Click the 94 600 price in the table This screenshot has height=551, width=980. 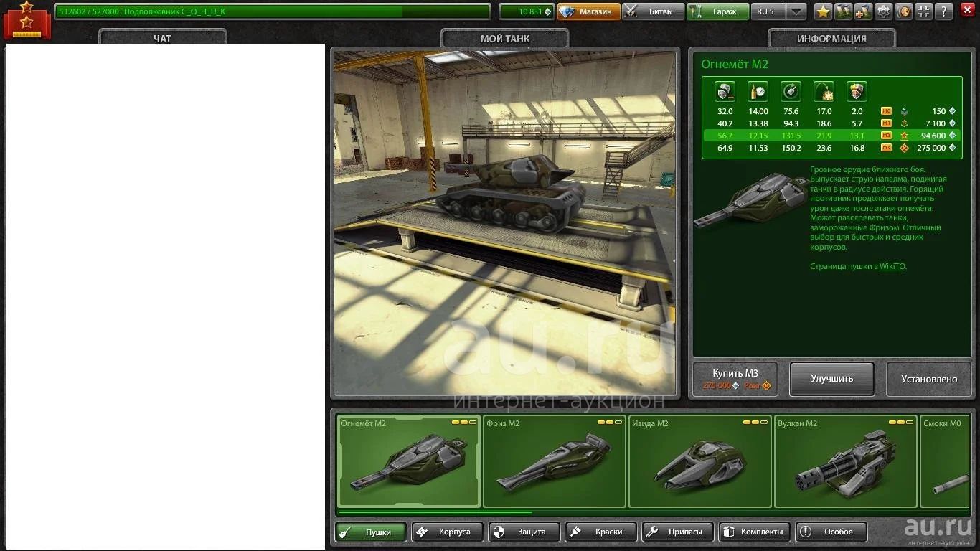click(x=933, y=136)
